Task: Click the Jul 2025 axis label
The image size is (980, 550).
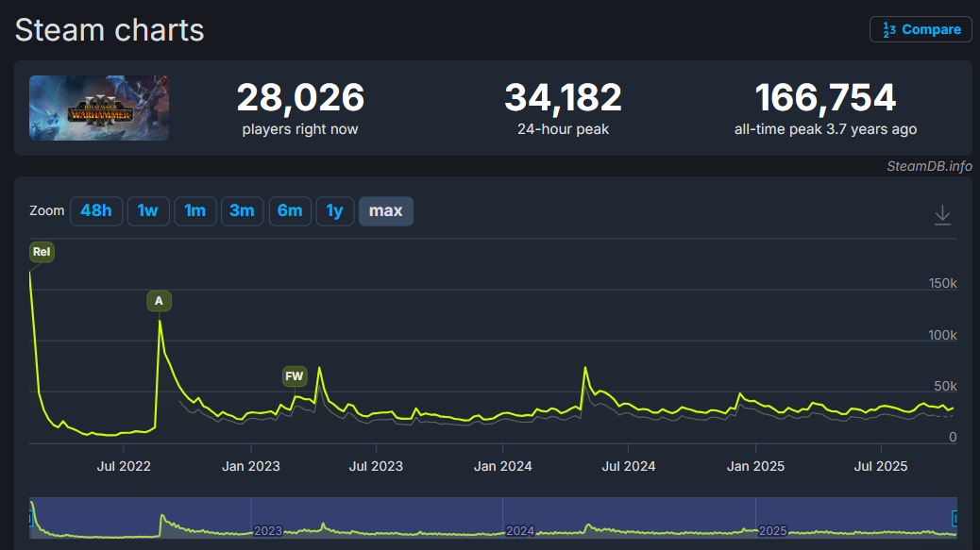Action: coord(881,466)
